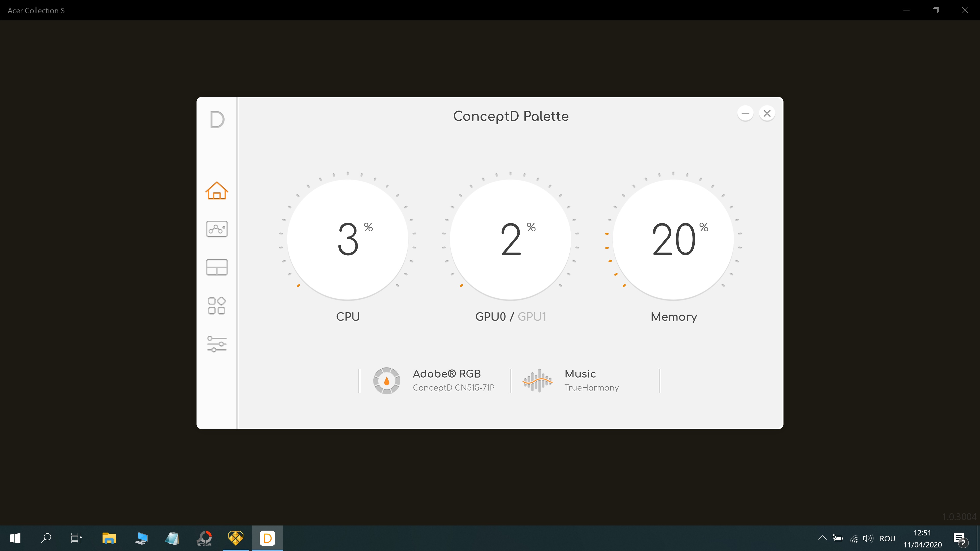Open the notification center icon
Screen dimensions: 980x551
pyautogui.click(x=960, y=539)
